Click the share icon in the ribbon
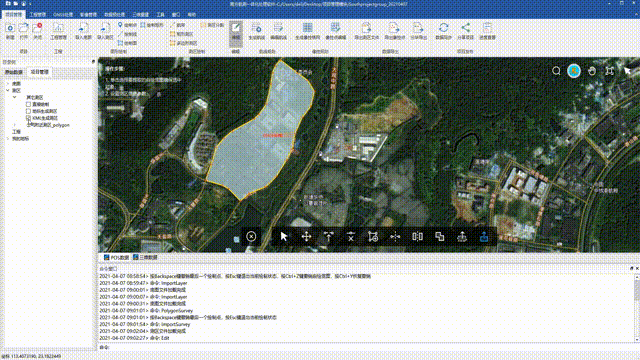The height and width of the screenshot is (360, 640). point(465,31)
